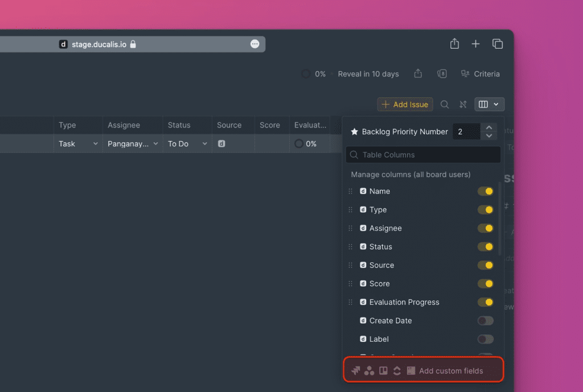Open the kanban board icon beside Add custom fields
Image resolution: width=583 pixels, height=392 pixels.
[x=383, y=370]
